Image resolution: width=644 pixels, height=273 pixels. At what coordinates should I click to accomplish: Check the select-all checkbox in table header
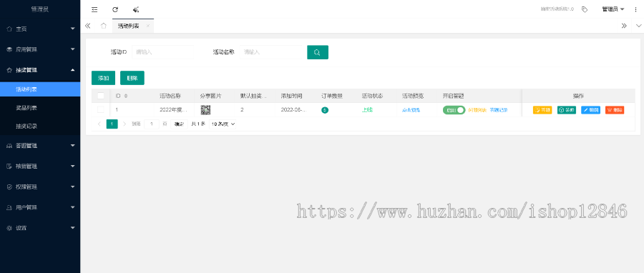tap(101, 96)
